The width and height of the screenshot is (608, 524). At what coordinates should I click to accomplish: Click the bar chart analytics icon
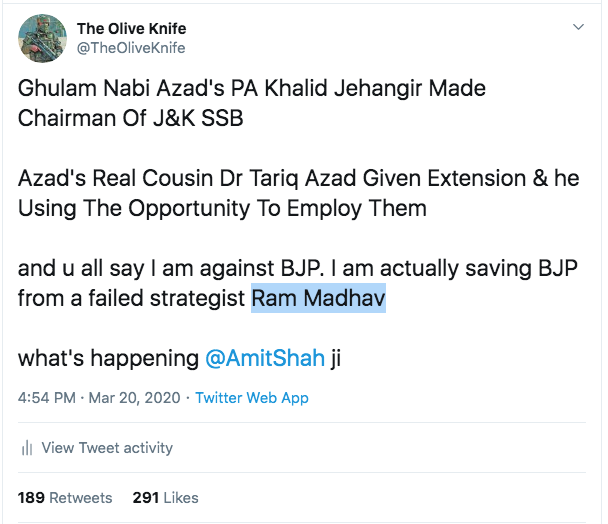(x=27, y=448)
